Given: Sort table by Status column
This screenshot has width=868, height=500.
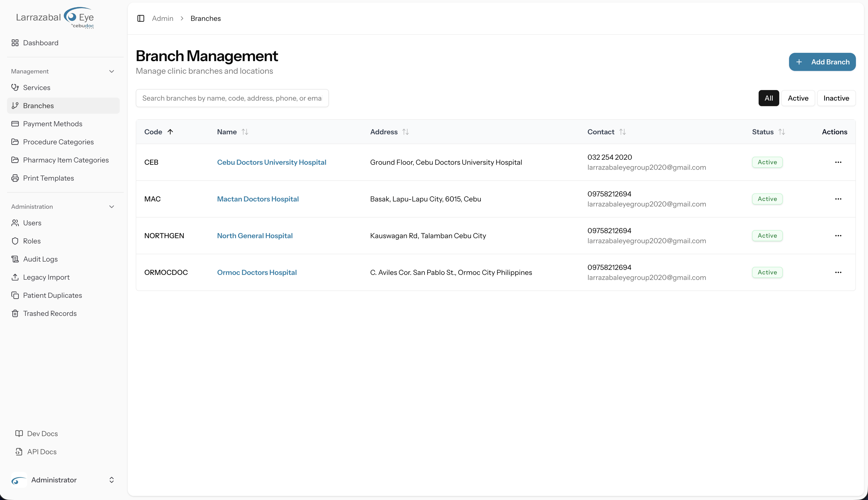Looking at the screenshot, I should (768, 132).
